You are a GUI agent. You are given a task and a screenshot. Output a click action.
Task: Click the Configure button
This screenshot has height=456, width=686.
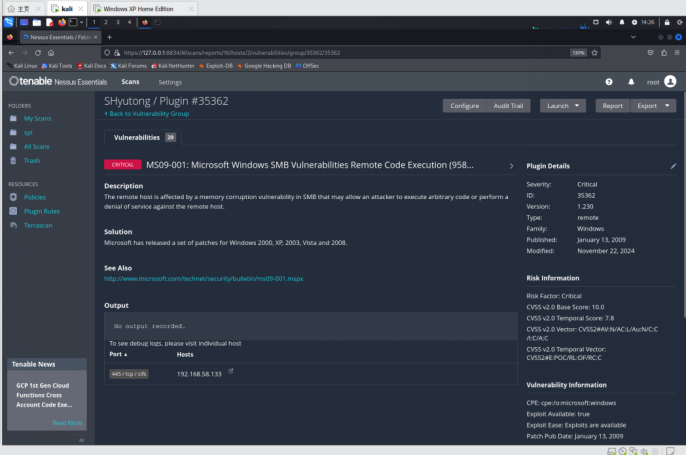pos(465,106)
